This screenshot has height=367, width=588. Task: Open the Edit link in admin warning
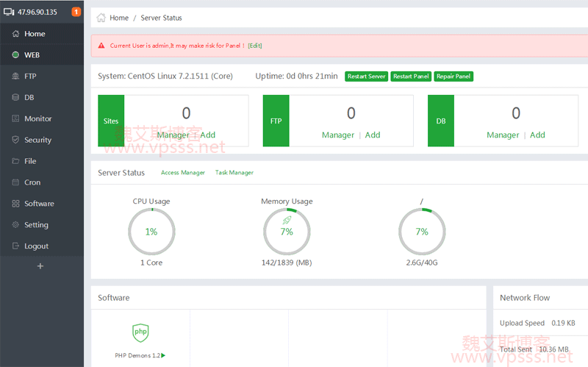(255, 46)
